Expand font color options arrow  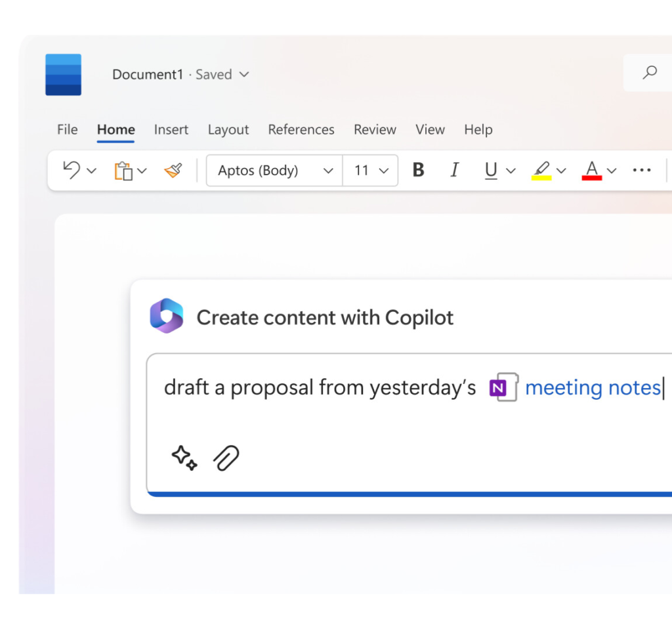tap(612, 171)
